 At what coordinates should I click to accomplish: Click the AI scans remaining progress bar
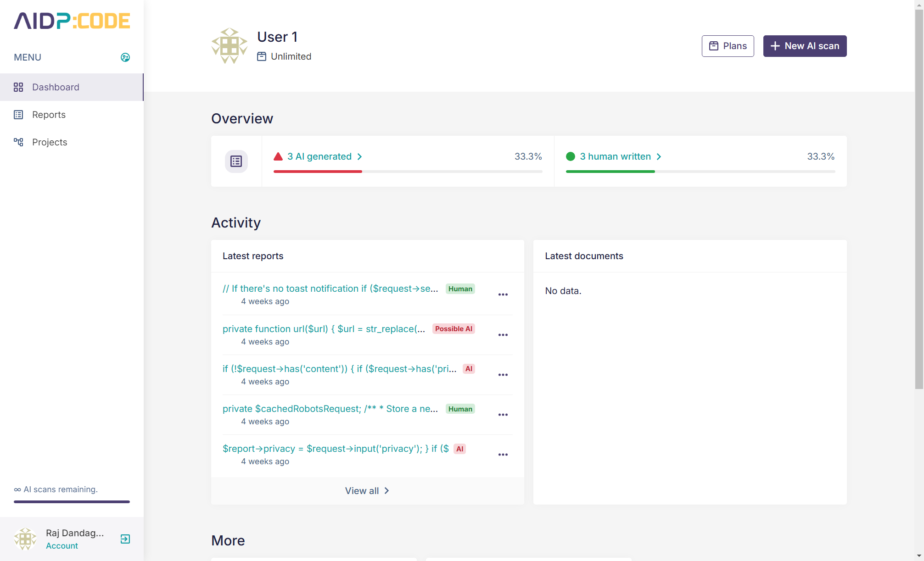coord(72,502)
